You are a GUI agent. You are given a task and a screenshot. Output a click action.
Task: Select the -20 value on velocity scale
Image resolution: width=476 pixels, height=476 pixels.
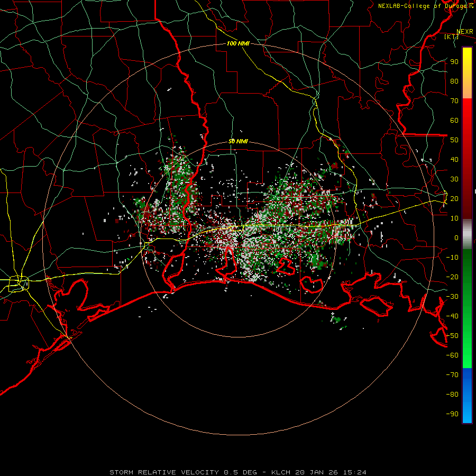452,277
